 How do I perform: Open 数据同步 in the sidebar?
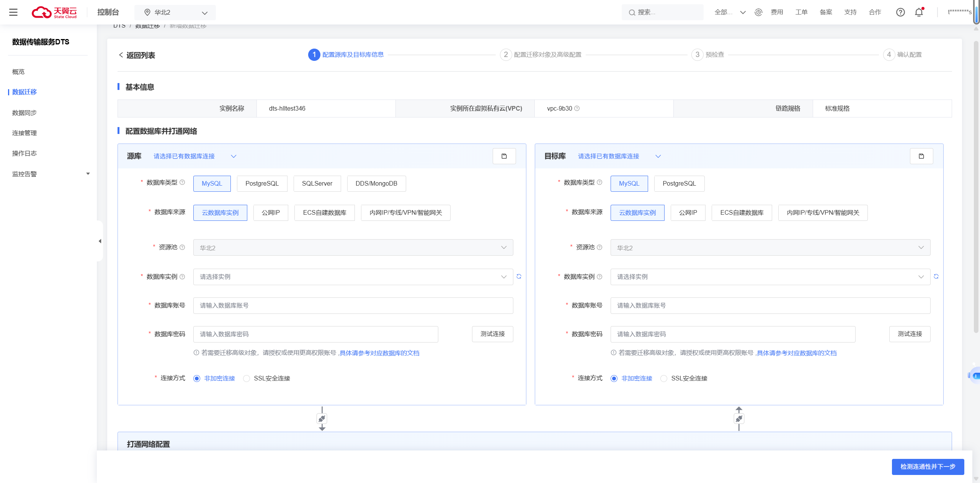[24, 113]
